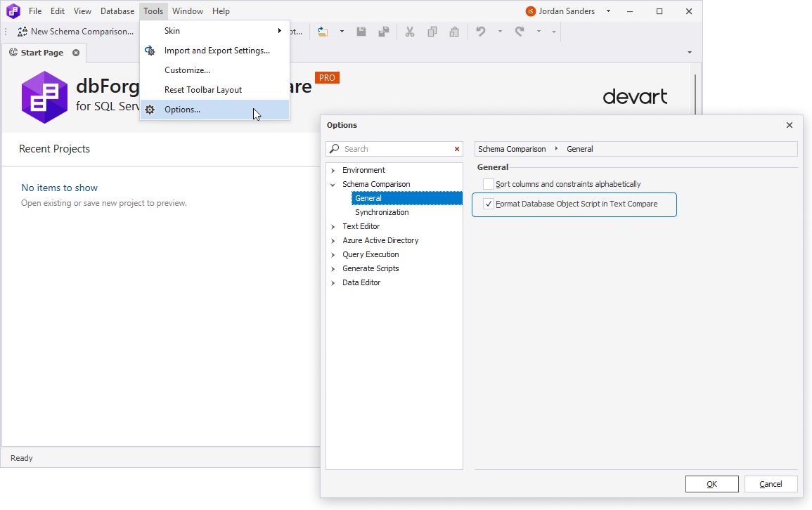Screen dimensions: 812x510
Task: Click the Import and Export Settings icon
Action: click(x=150, y=50)
